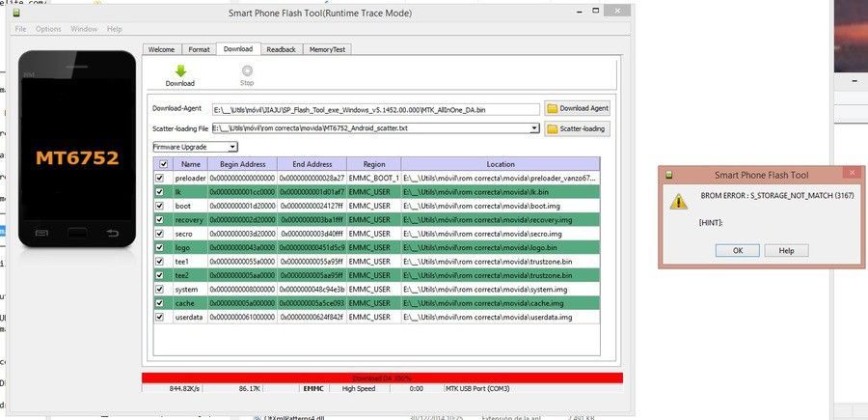Click the Download-Agent file path field

(x=376, y=110)
